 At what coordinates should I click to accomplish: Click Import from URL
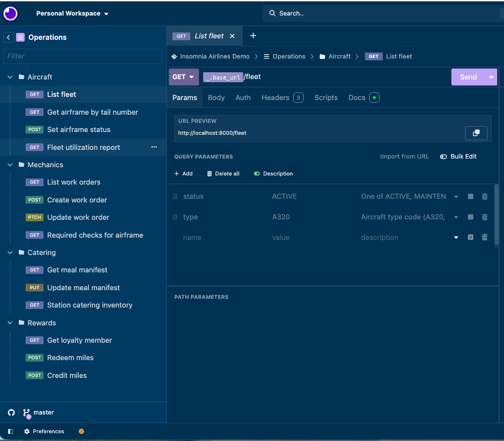point(404,156)
